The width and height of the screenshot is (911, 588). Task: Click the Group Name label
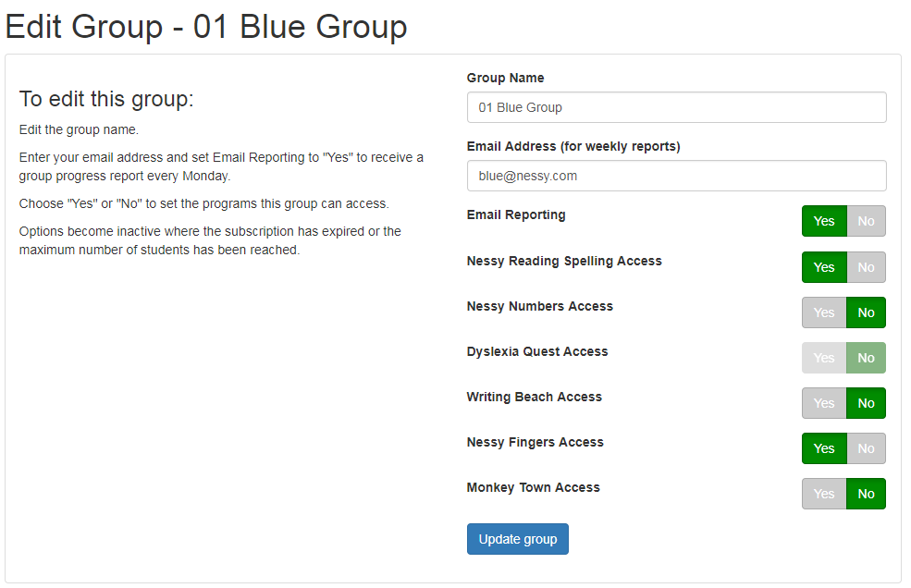click(x=506, y=78)
